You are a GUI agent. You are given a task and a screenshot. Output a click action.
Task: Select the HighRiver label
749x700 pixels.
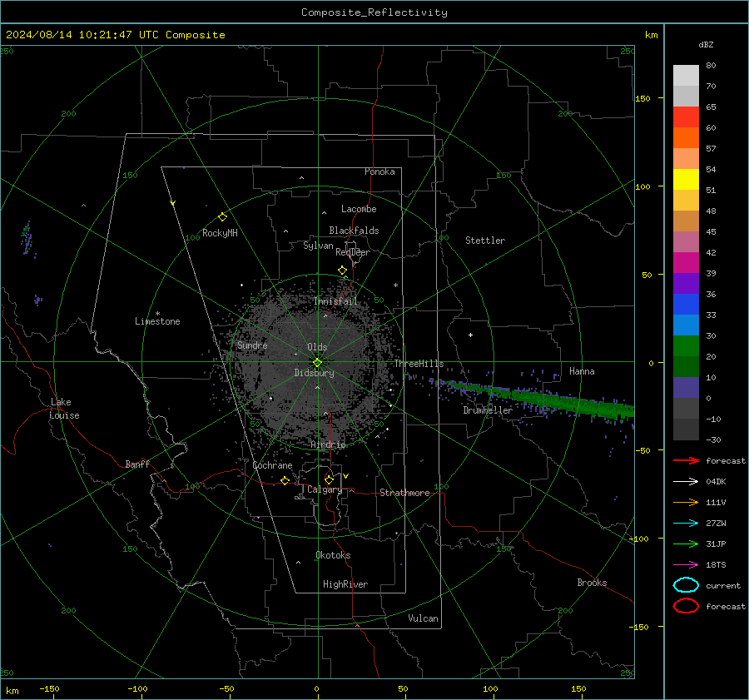[x=345, y=584]
